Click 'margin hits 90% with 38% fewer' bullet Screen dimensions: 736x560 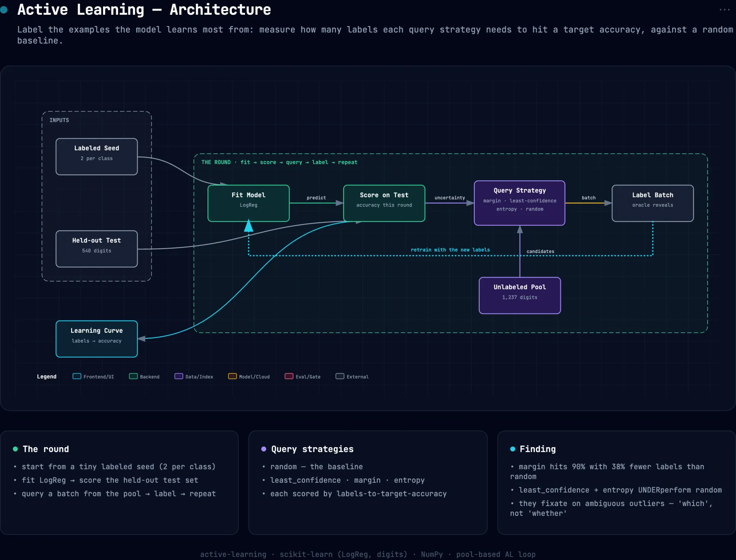[607, 471]
